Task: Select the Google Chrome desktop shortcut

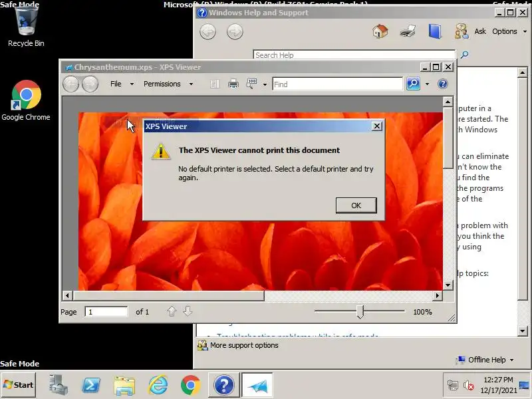Action: pos(26,100)
